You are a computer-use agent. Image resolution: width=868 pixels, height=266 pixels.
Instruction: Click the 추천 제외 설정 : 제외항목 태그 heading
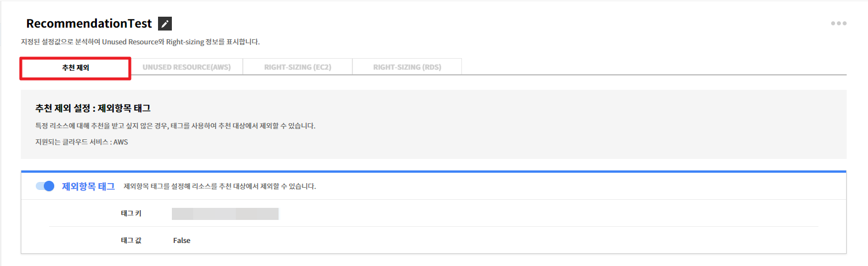pos(93,108)
